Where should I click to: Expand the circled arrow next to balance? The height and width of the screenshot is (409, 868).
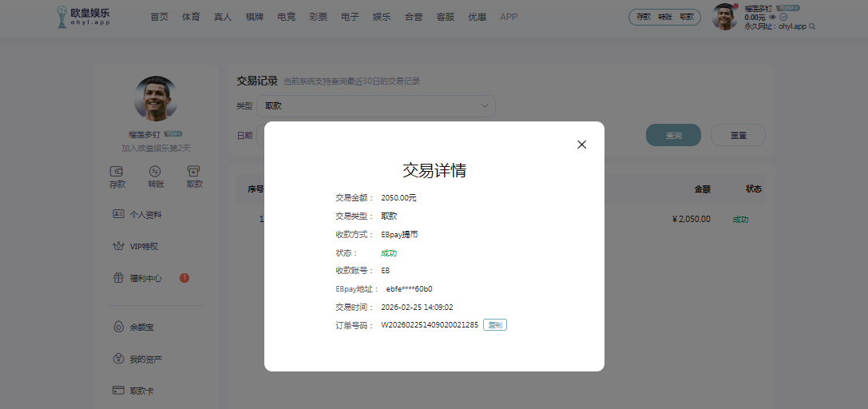(783, 17)
